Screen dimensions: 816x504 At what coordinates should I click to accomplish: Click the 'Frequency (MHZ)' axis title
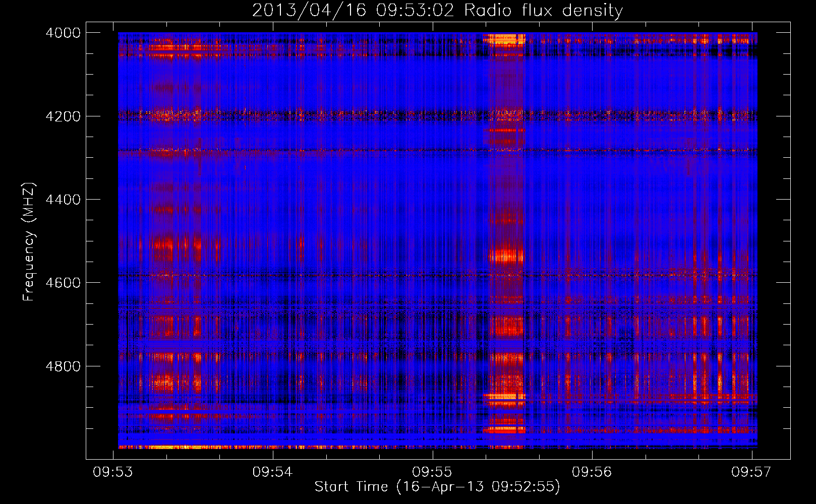click(29, 242)
